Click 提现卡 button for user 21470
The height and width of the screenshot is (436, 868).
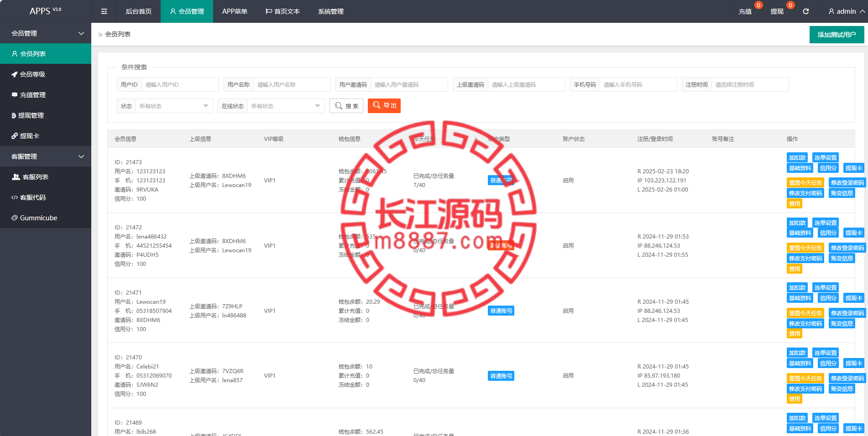click(x=854, y=363)
